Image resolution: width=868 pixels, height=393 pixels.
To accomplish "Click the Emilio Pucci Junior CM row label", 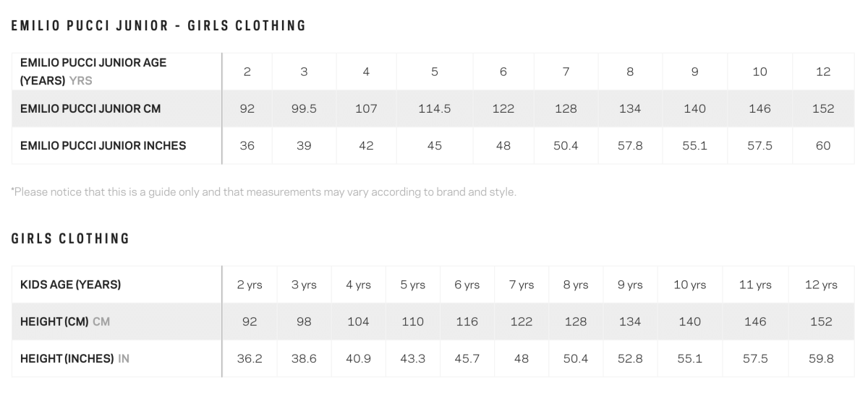I will point(90,108).
